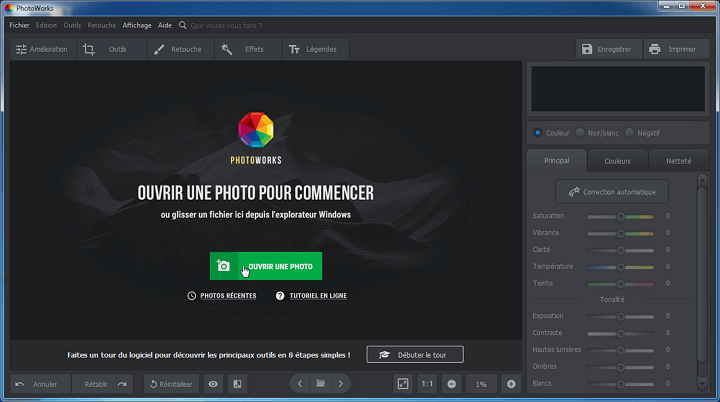Open the folder browse icon
720x402 pixels.
321,384
